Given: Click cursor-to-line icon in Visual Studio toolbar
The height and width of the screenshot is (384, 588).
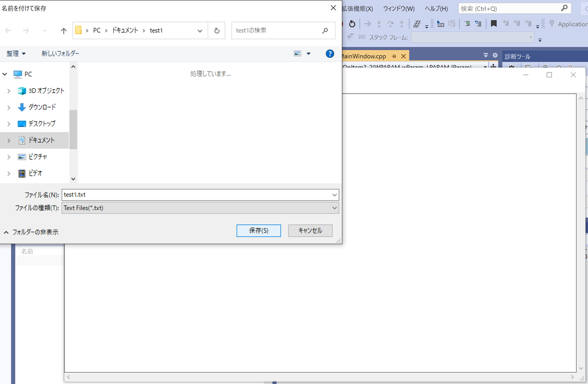Looking at the screenshot, I should tap(440, 23).
